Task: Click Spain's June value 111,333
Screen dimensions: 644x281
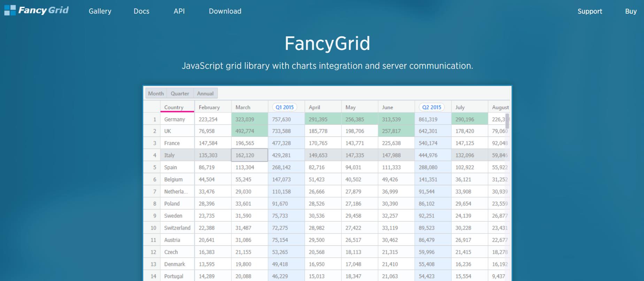Action: point(396,167)
